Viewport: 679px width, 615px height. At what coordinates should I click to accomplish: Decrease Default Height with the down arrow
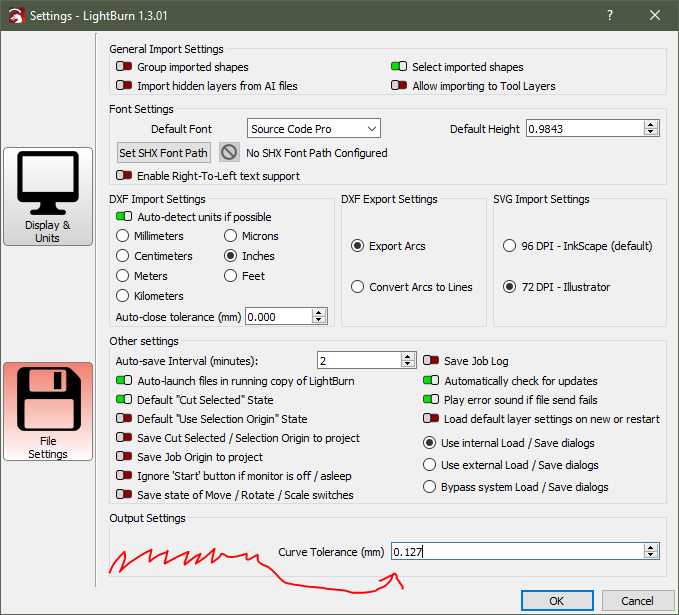pos(650,132)
